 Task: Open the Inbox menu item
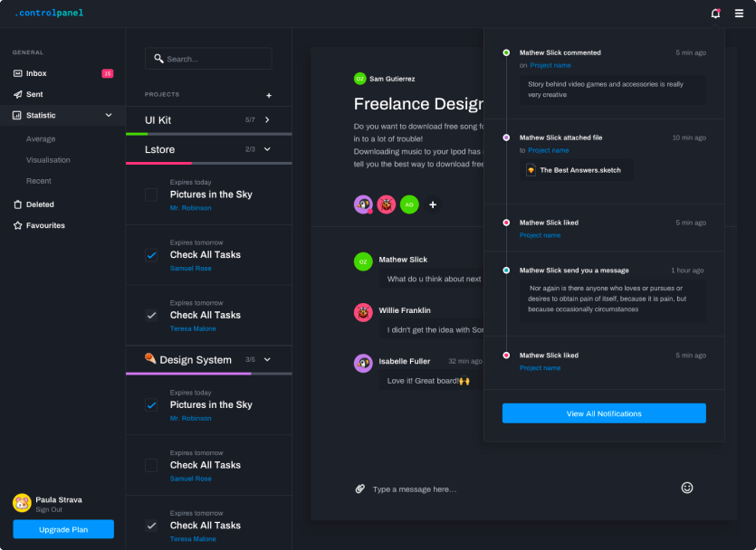(x=36, y=73)
